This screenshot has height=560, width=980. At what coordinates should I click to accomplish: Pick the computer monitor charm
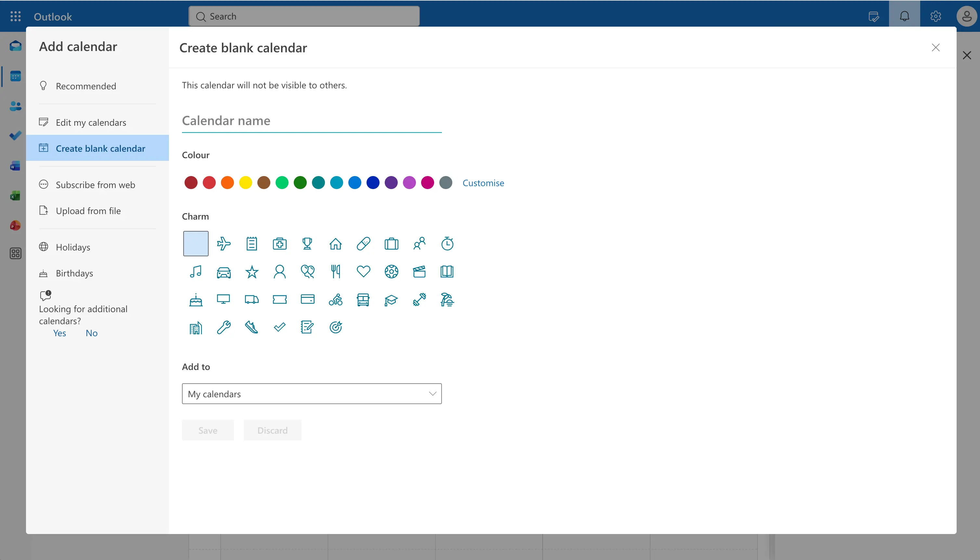pyautogui.click(x=224, y=299)
